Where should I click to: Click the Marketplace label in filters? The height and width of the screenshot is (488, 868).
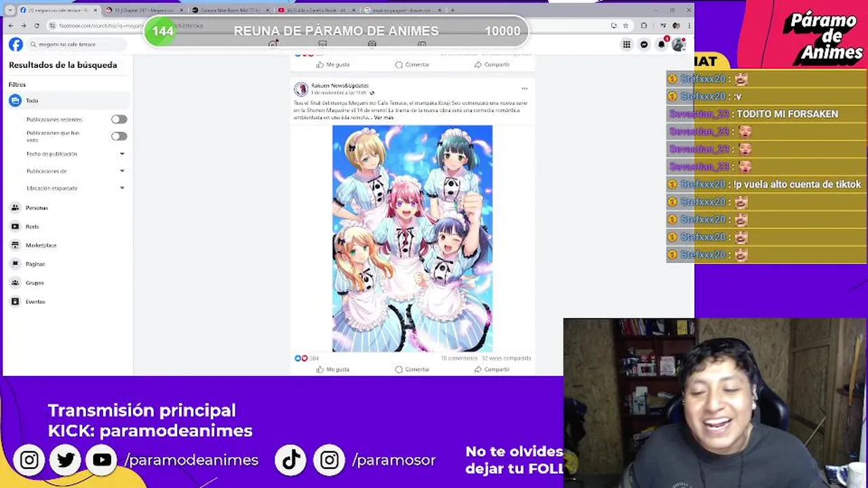click(x=41, y=245)
